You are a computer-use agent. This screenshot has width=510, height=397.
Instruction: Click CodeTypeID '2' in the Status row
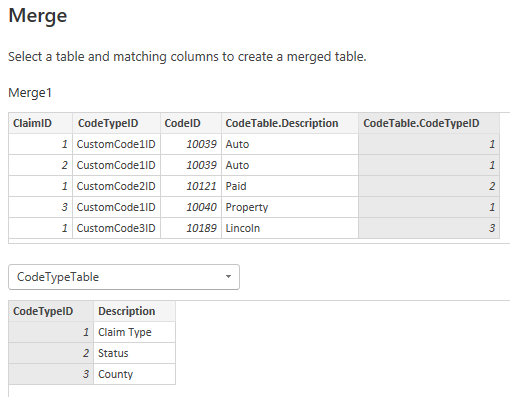51,353
